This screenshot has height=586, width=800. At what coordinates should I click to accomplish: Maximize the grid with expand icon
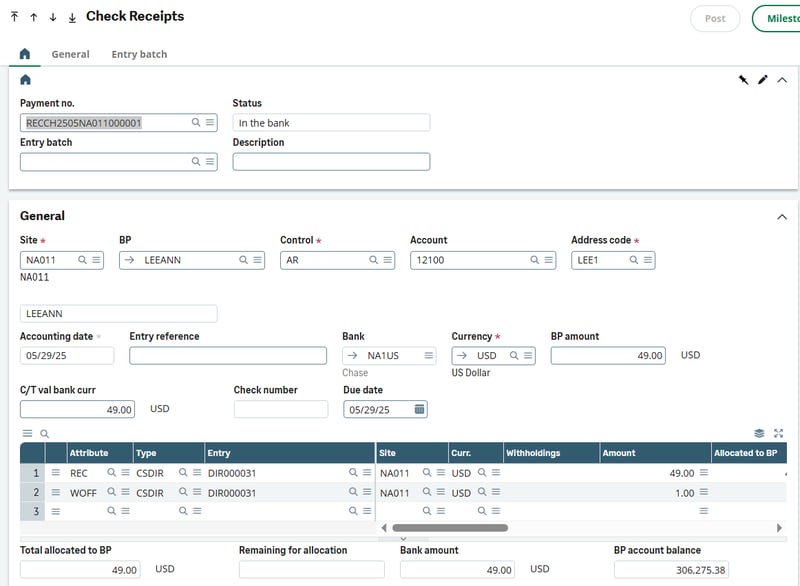779,433
